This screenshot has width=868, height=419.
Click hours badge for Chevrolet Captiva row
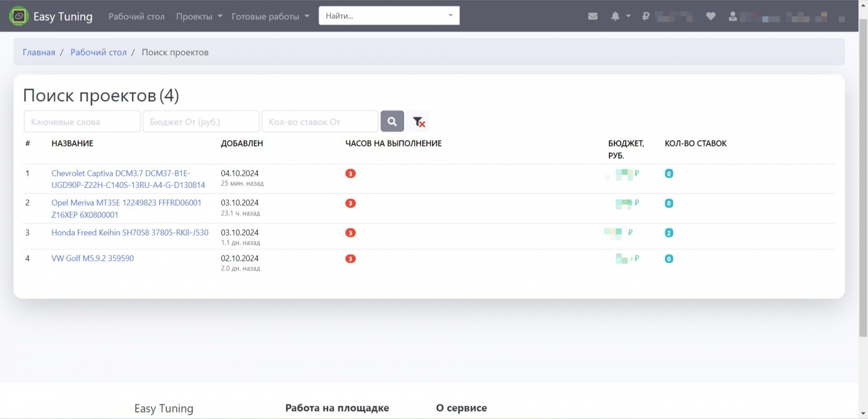click(x=350, y=174)
